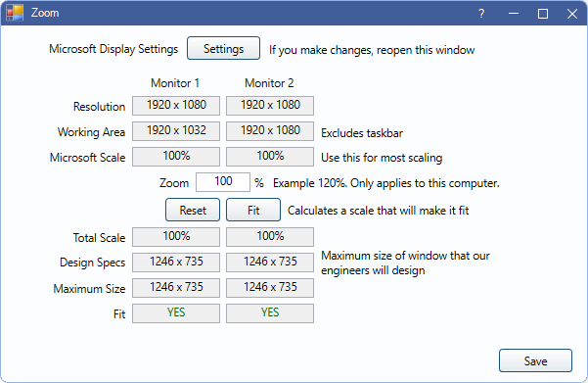Close the Zoom window
This screenshot has width=588, height=383.
tap(572, 14)
